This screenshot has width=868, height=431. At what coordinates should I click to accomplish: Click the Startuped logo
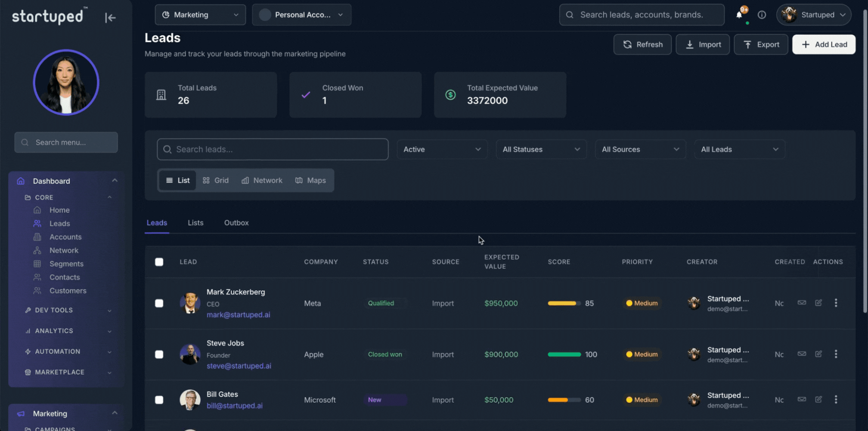tap(50, 16)
